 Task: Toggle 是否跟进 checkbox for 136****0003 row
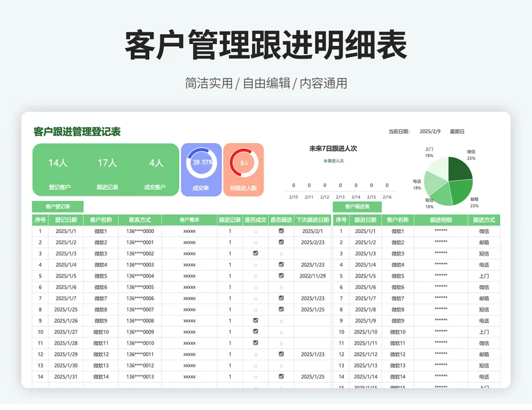[x=281, y=264]
